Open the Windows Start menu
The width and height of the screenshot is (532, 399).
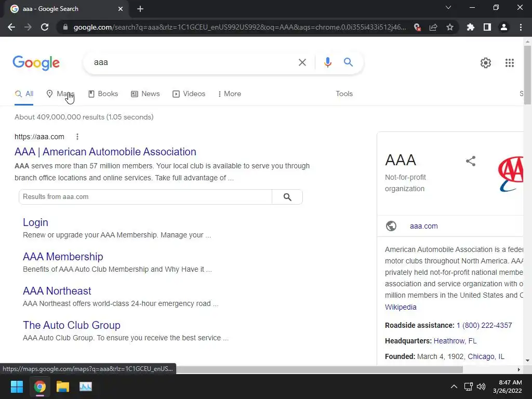(x=17, y=387)
